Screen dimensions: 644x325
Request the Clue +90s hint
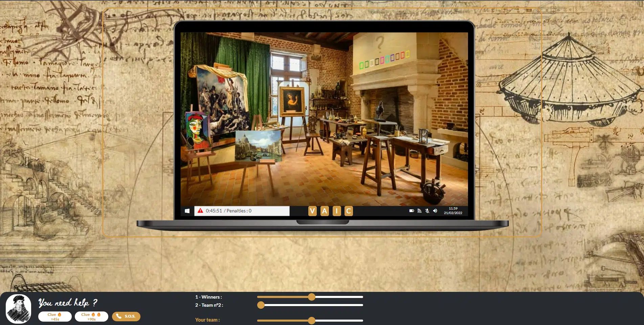pyautogui.click(x=91, y=317)
